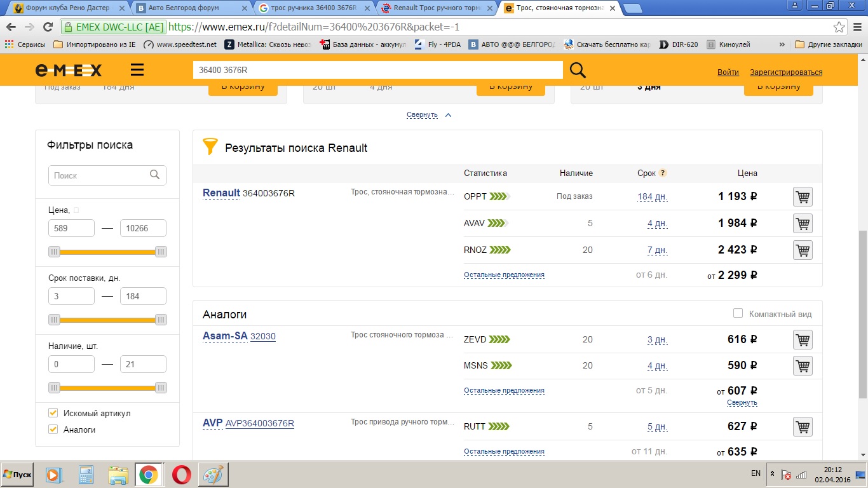The height and width of the screenshot is (488, 868).
Task: Click the emex logo
Action: [68, 70]
